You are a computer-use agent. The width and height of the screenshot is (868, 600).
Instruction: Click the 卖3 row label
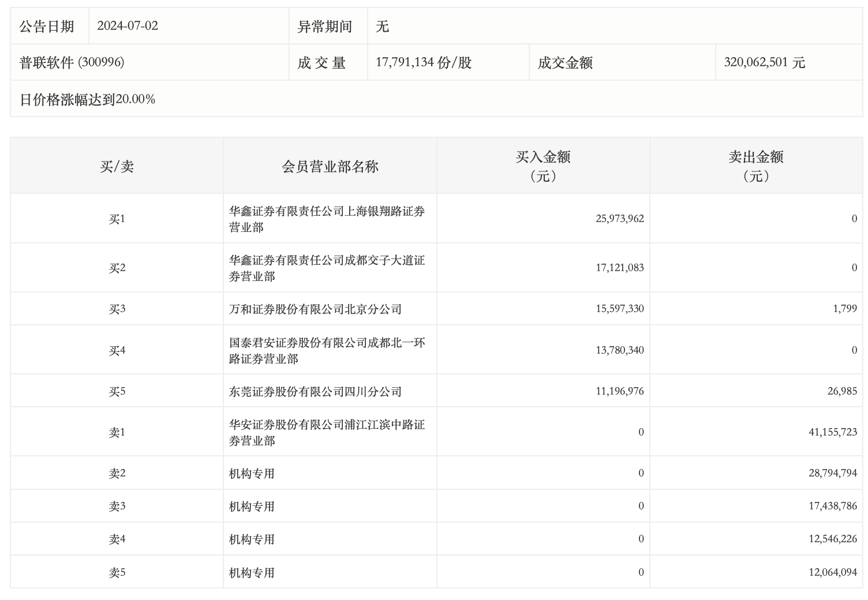coord(117,507)
